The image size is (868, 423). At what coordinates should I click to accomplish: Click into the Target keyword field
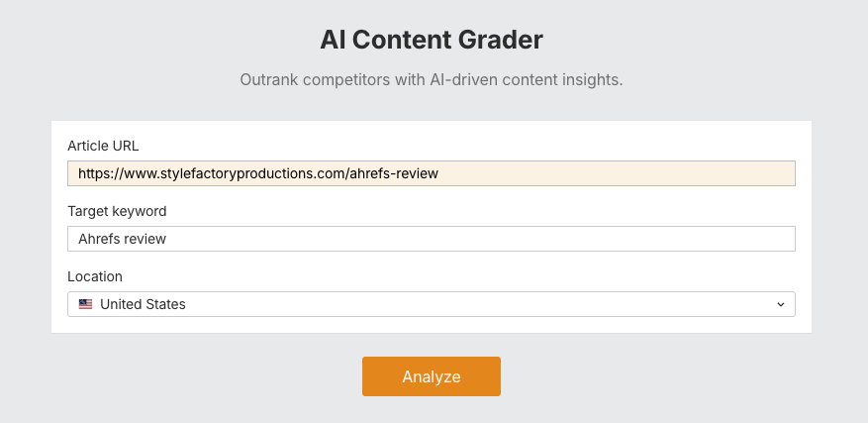pyautogui.click(x=431, y=239)
